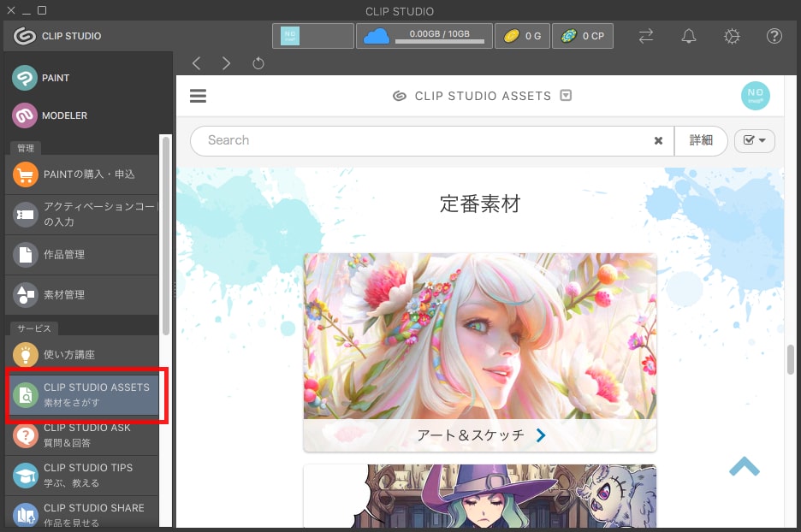Open user avatar in Assets header
This screenshot has width=801, height=532.
(755, 96)
